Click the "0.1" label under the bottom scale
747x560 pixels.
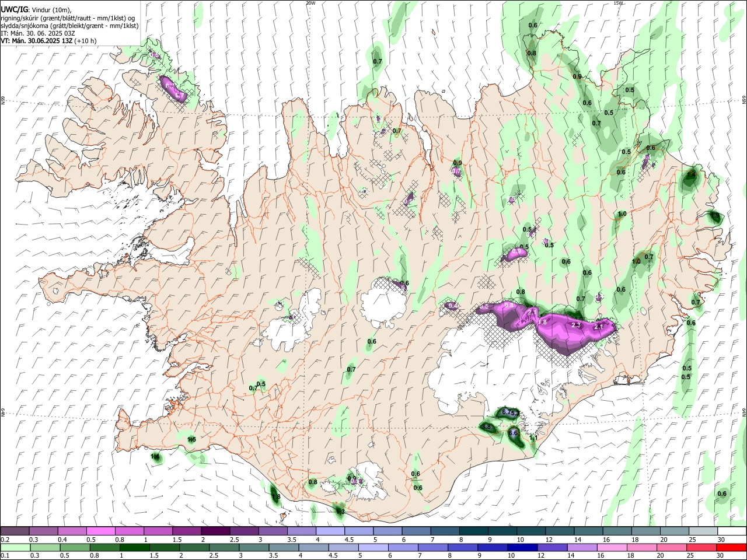pyautogui.click(x=5, y=555)
